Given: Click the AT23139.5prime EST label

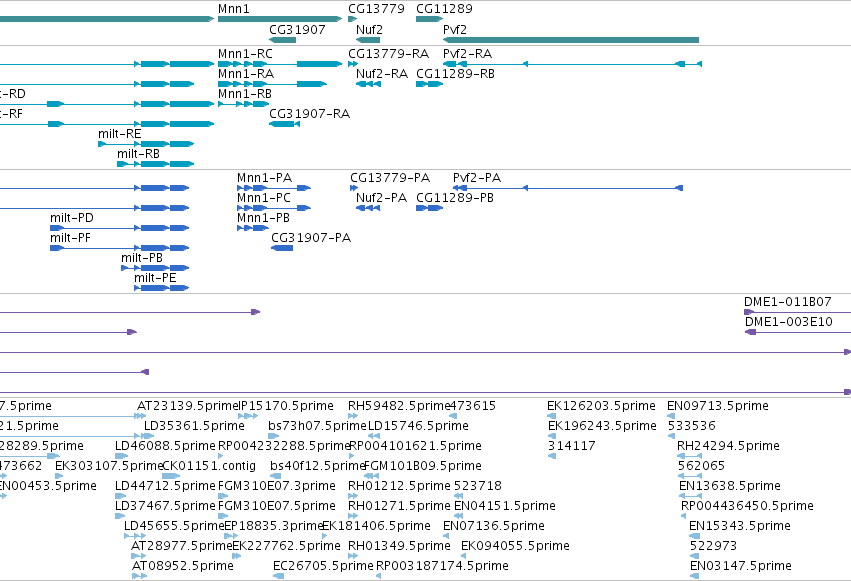Looking at the screenshot, I should (x=188, y=406).
